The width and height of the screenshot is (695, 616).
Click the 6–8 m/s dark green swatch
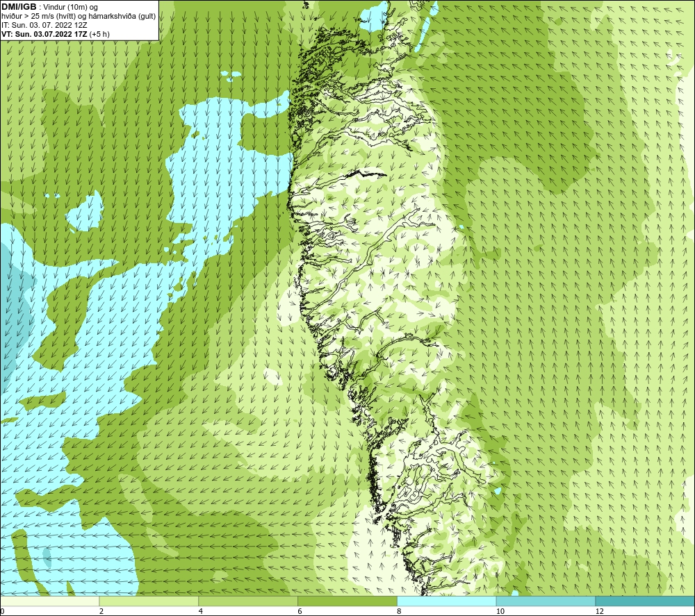347,601
